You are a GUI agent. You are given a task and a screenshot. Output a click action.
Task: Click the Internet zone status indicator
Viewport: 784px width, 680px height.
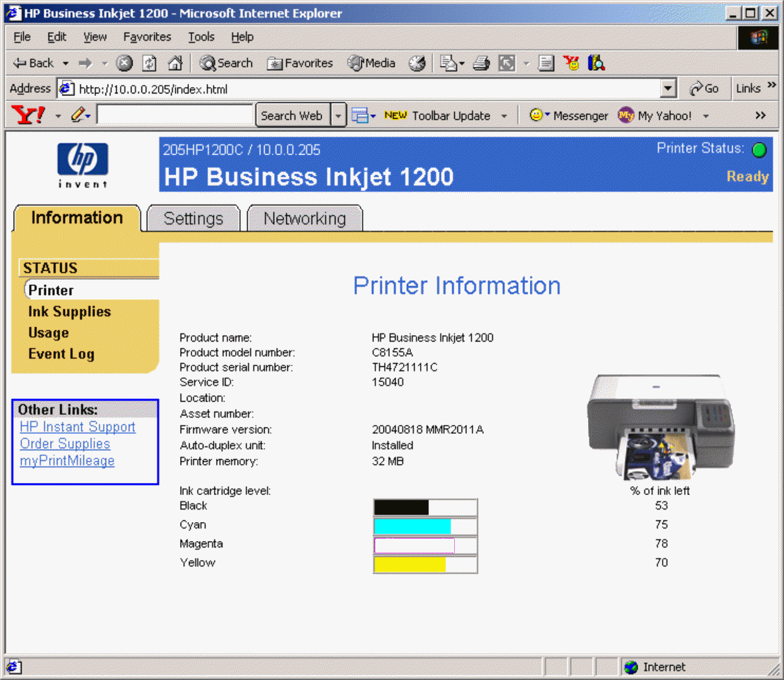654,667
